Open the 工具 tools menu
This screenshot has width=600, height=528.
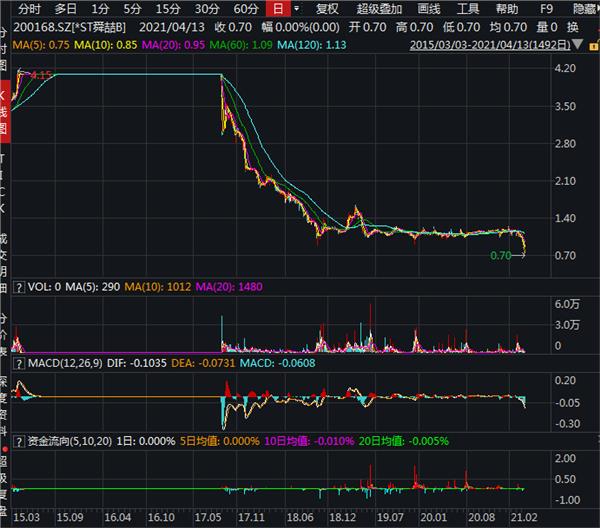(468, 8)
